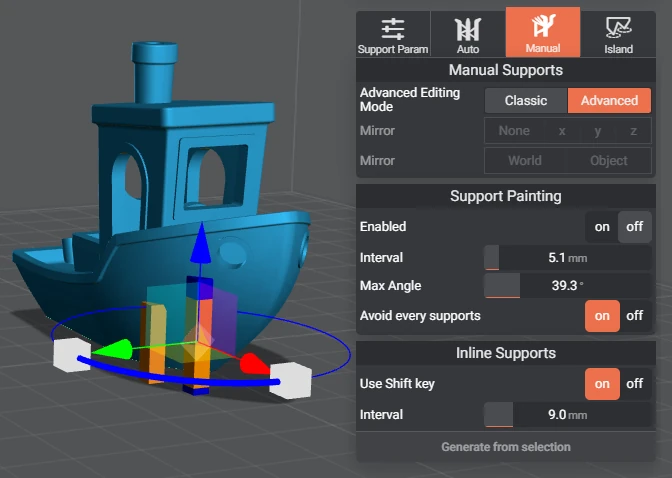Select World mirror reference
This screenshot has height=478, width=672.
click(x=525, y=161)
